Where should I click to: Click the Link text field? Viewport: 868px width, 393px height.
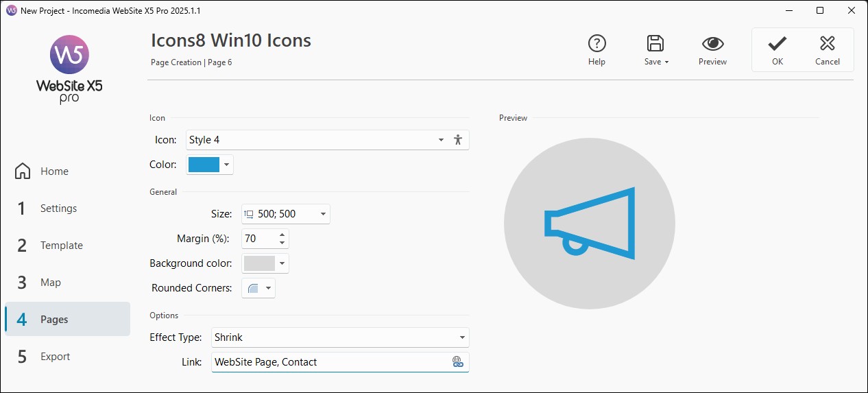(331, 362)
